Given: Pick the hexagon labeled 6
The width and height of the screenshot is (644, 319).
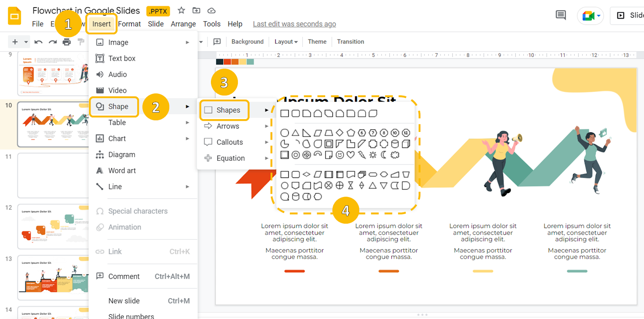Looking at the screenshot, I should tap(362, 133).
